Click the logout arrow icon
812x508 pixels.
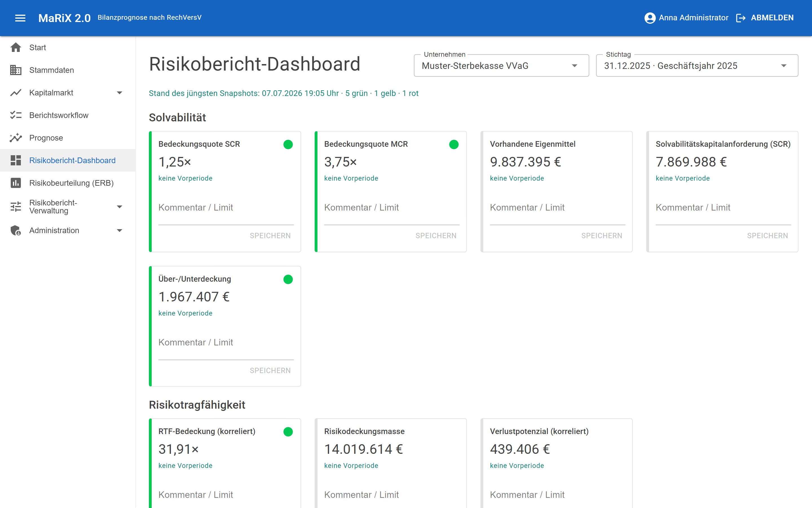coord(741,18)
